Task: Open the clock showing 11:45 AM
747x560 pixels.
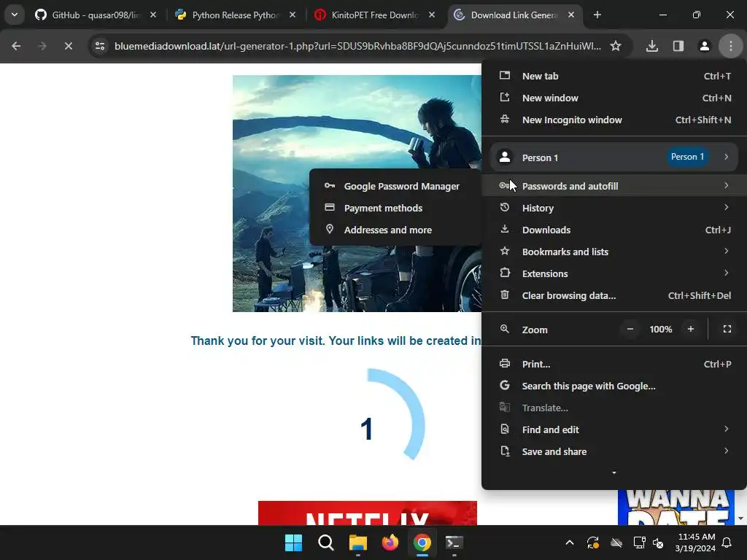Action: (695, 542)
